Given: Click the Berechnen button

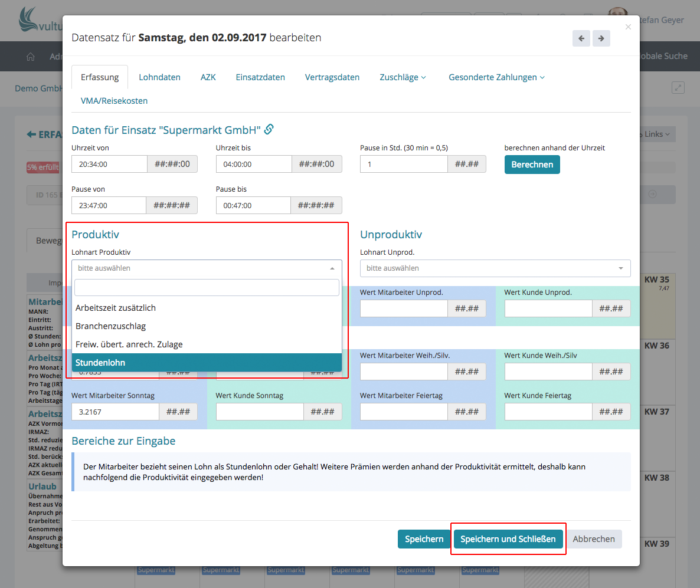Looking at the screenshot, I should 532,165.
